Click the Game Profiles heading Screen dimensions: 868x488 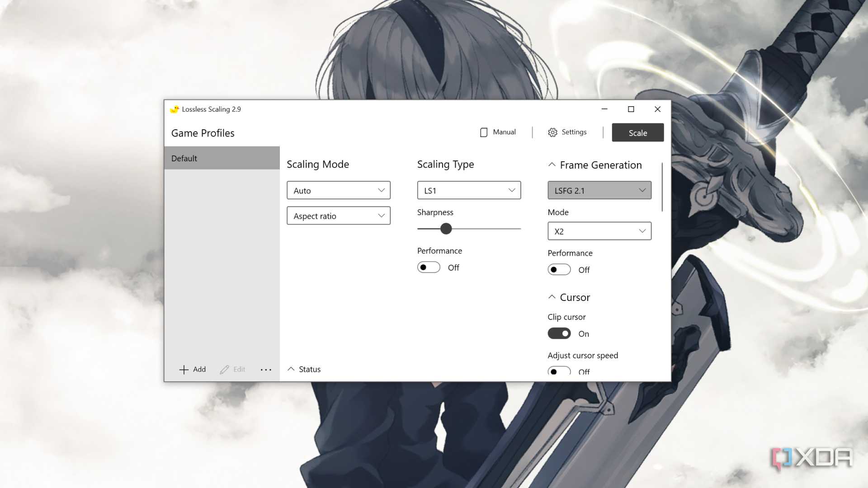click(203, 133)
